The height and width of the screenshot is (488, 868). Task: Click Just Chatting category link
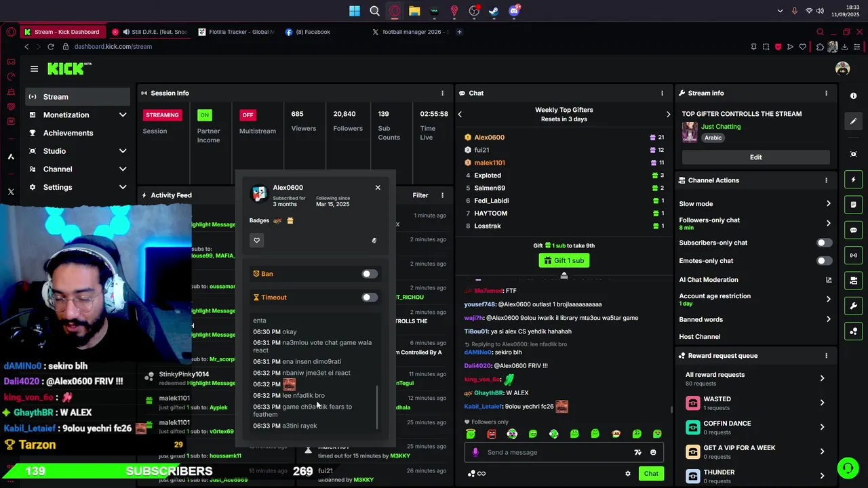721,127
